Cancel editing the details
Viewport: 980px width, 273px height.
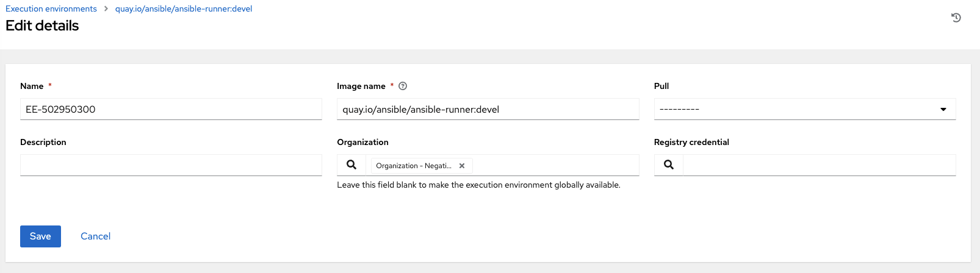click(96, 236)
